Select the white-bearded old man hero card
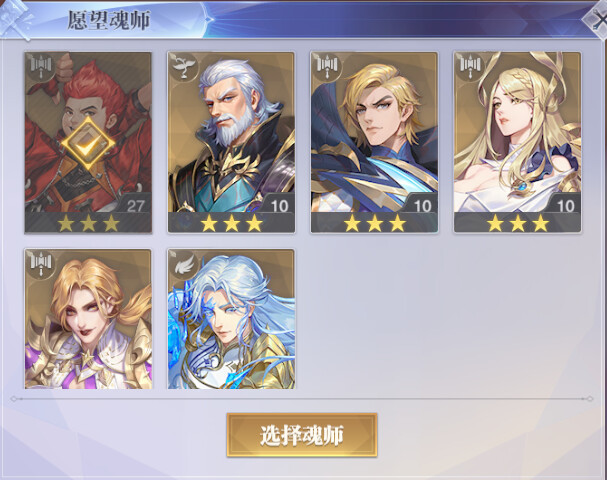This screenshot has width=607, height=480. pyautogui.click(x=231, y=142)
